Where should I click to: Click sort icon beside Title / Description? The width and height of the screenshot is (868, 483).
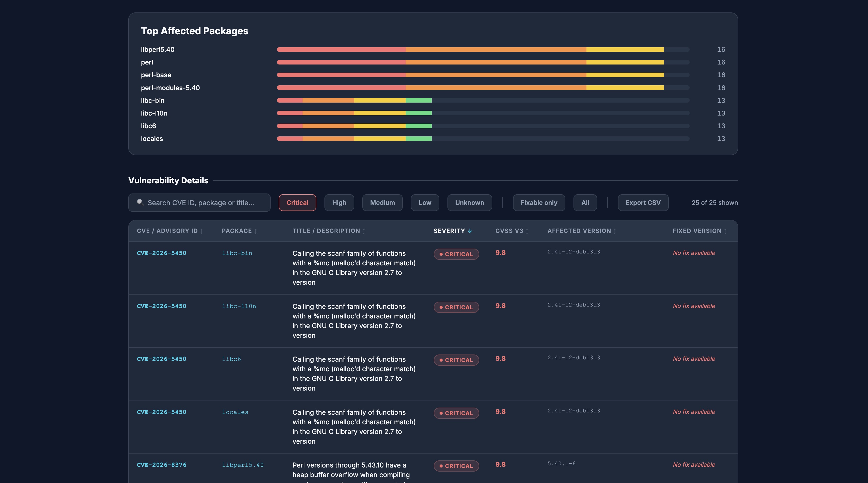[364, 231]
